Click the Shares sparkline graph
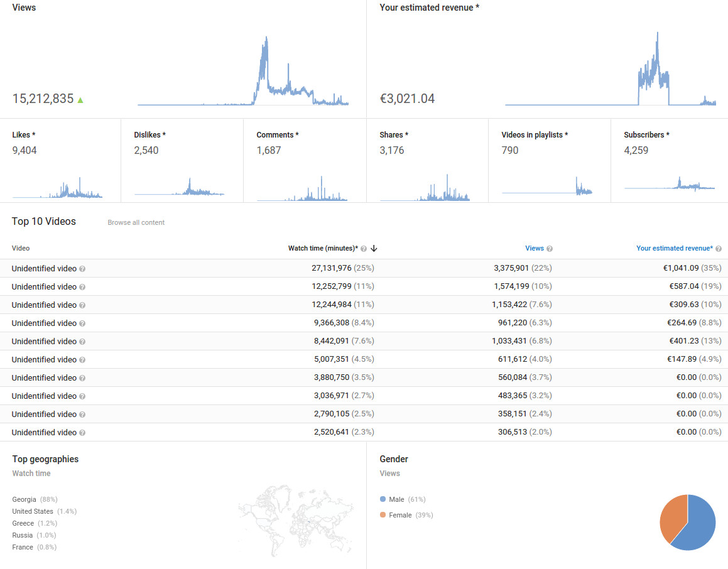 point(425,188)
